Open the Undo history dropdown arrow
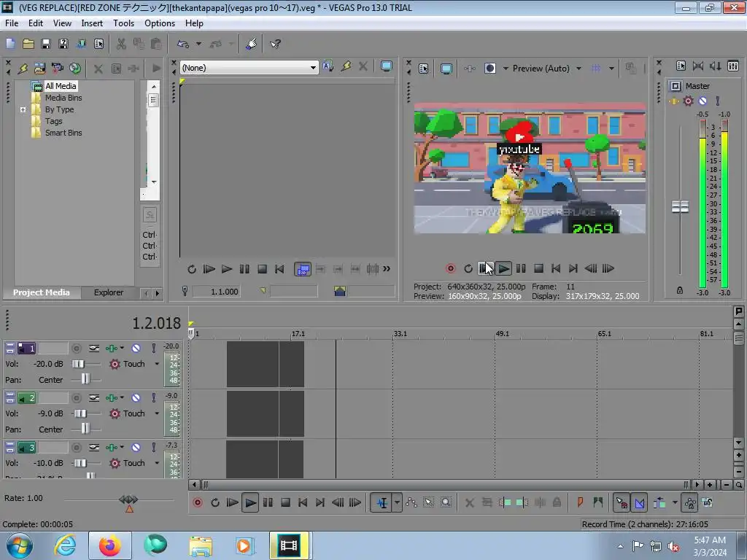The width and height of the screenshot is (747, 560). tap(198, 44)
